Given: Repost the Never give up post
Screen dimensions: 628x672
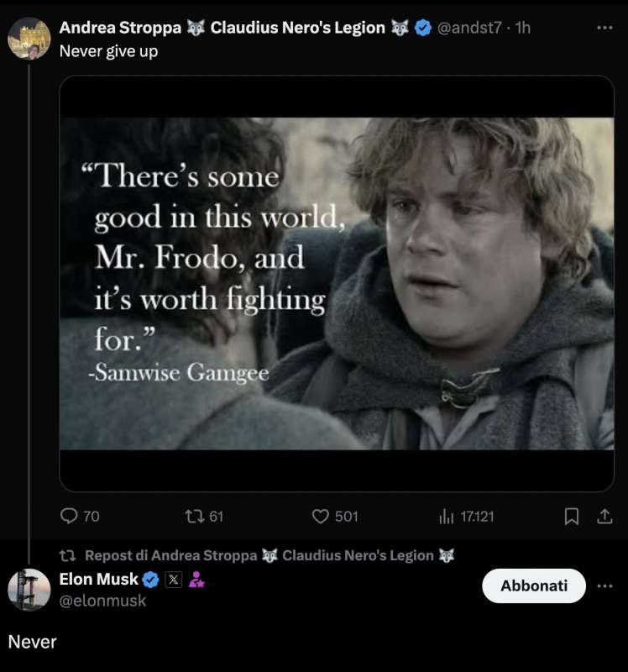Looking at the screenshot, I should pyautogui.click(x=195, y=517).
